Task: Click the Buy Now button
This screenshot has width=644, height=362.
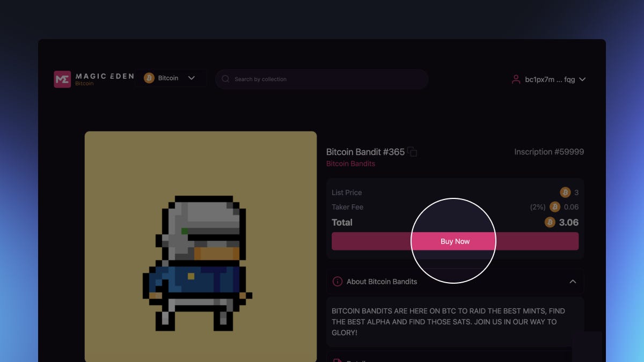Action: tap(455, 241)
